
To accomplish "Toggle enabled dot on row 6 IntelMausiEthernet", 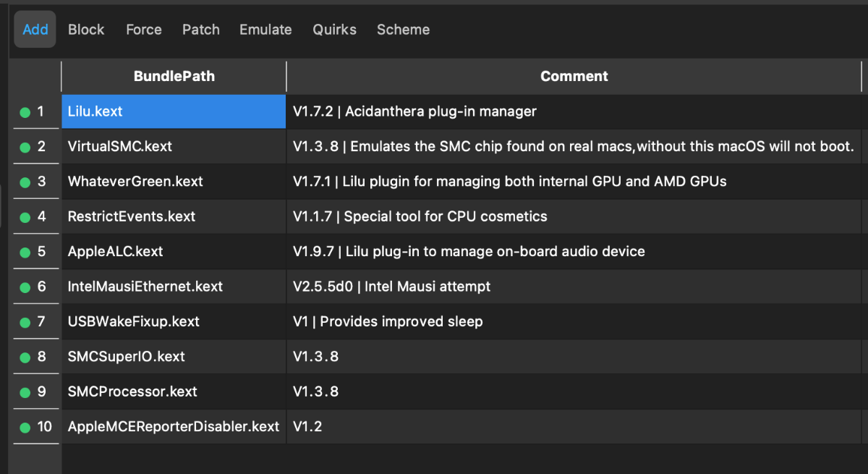I will pos(25,287).
